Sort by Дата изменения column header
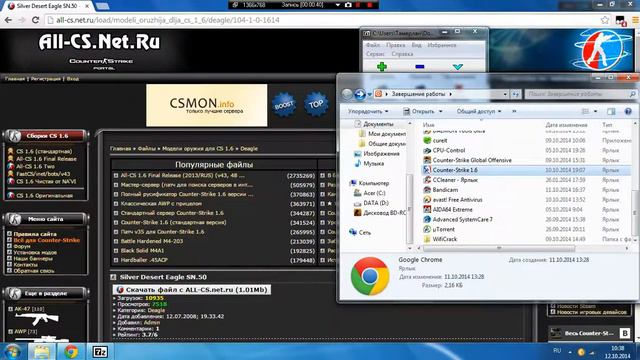Image resolution: width=640 pixels, height=360 pixels. click(566, 125)
